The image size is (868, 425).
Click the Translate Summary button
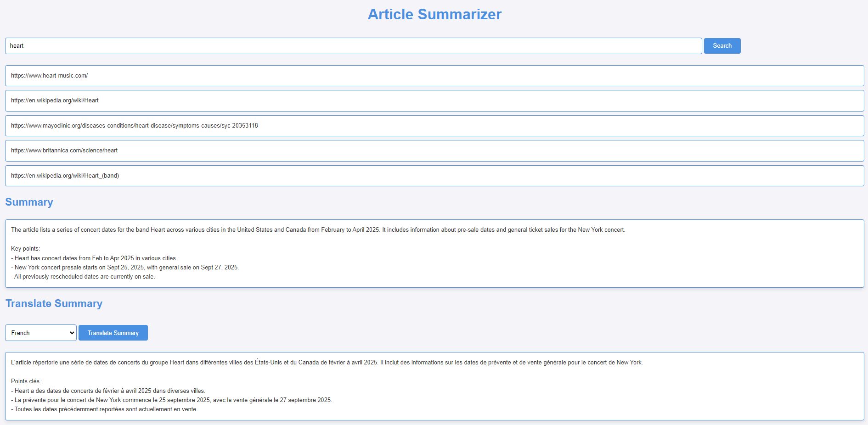[x=113, y=333]
